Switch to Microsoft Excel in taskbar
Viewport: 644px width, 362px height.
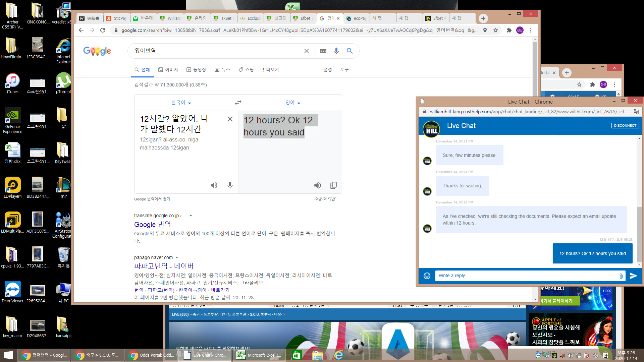[259, 355]
